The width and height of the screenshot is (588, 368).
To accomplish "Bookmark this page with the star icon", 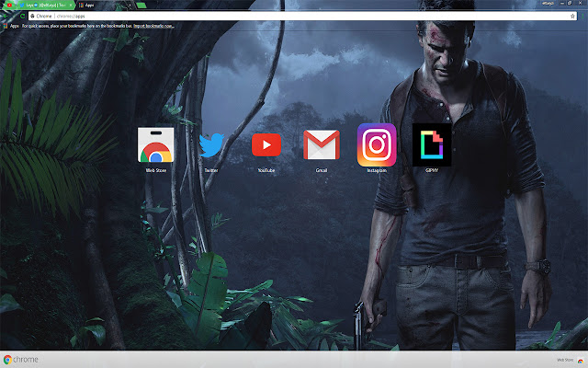I will tap(572, 17).
